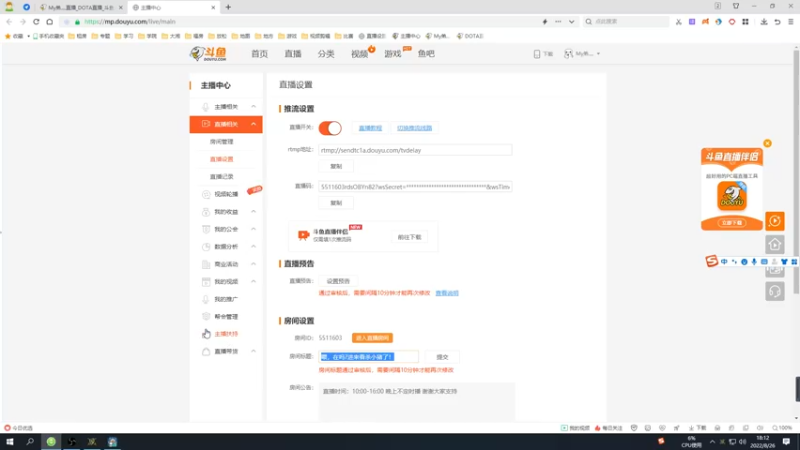
Task: Click the phone download icon in header
Action: pyautogui.click(x=537, y=54)
